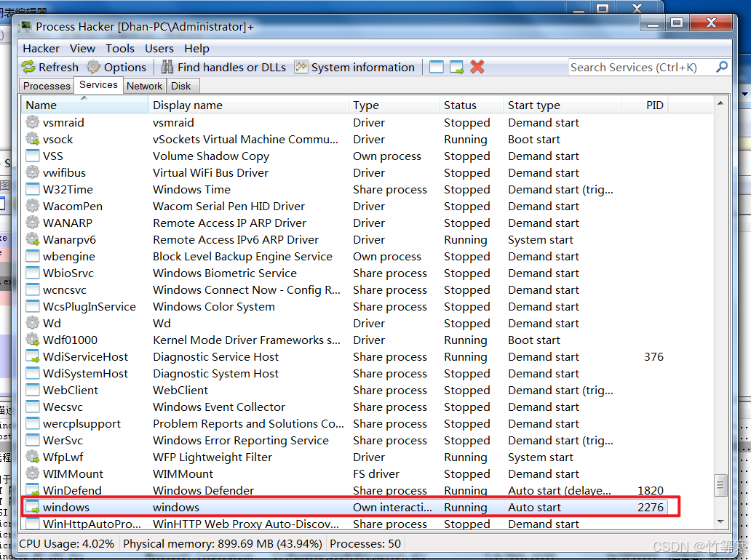Screen dimensions: 751x560
Task: Open System information graph icon
Action: [x=301, y=67]
